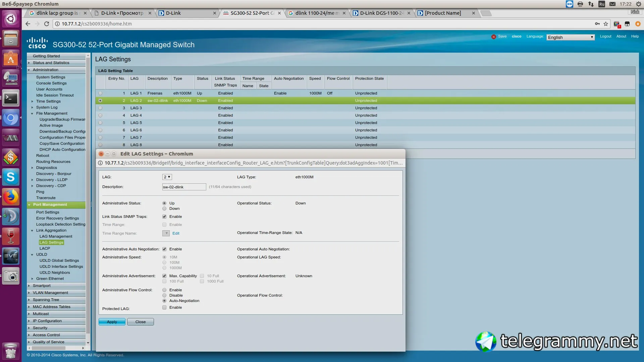The width and height of the screenshot is (644, 362).
Task: Click the Apply button
Action: [x=112, y=322]
